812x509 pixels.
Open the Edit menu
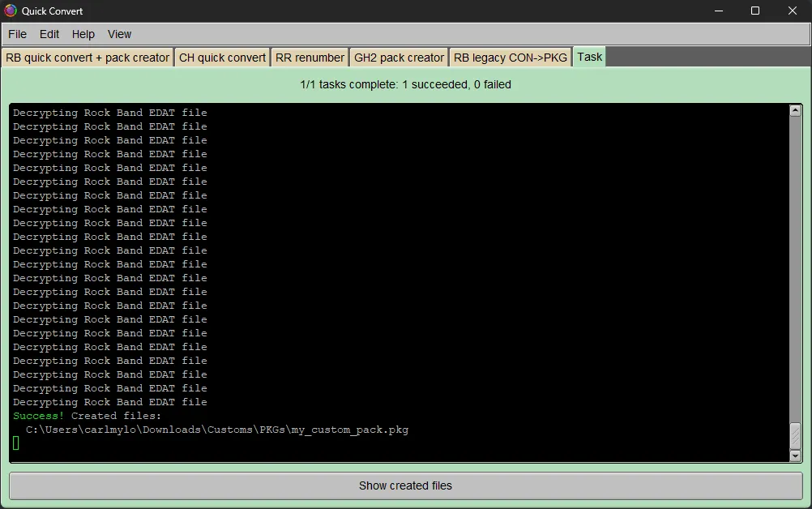[49, 34]
